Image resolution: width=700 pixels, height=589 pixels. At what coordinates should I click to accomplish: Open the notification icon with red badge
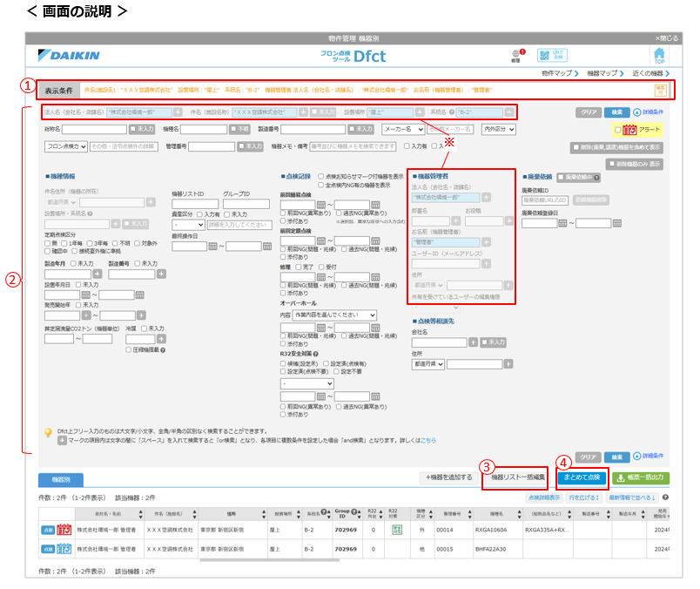point(515,56)
